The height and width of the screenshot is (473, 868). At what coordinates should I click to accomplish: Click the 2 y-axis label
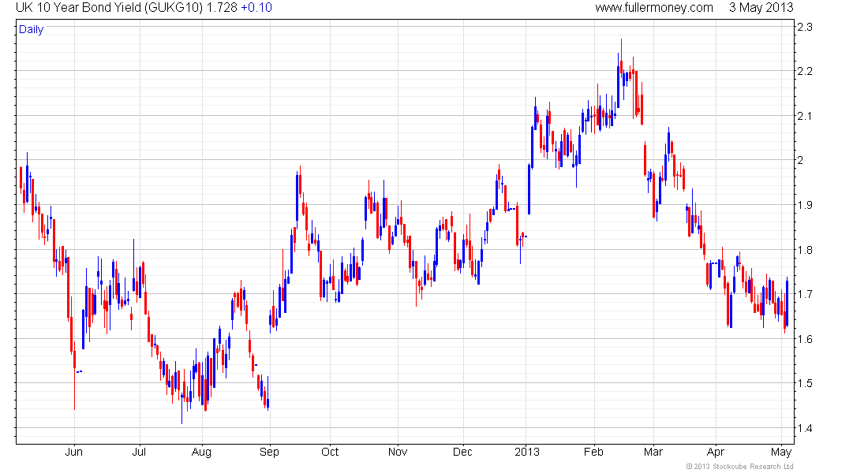click(x=800, y=161)
